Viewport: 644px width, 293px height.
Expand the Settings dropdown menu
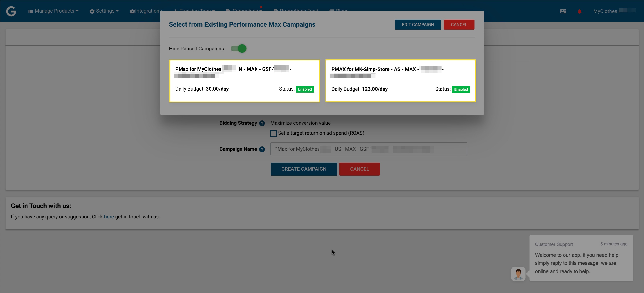click(104, 11)
